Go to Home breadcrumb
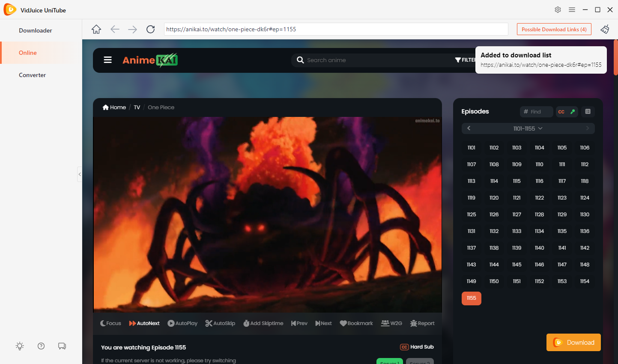Viewport: 618px width, 364px height. pyautogui.click(x=114, y=107)
